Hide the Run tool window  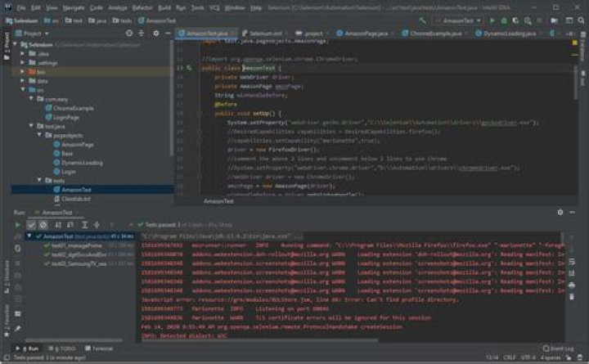572,212
